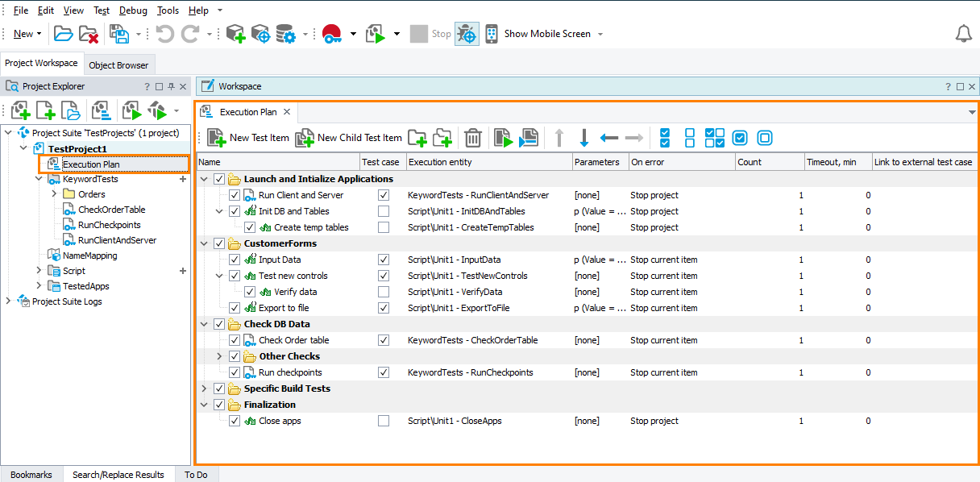Click the Delete icon in Execution Plan toolbar
The height and width of the screenshot is (482, 980).
(x=472, y=137)
